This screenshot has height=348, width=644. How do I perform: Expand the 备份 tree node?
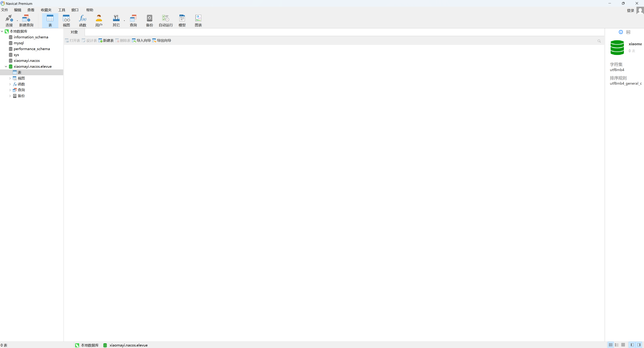[10, 96]
